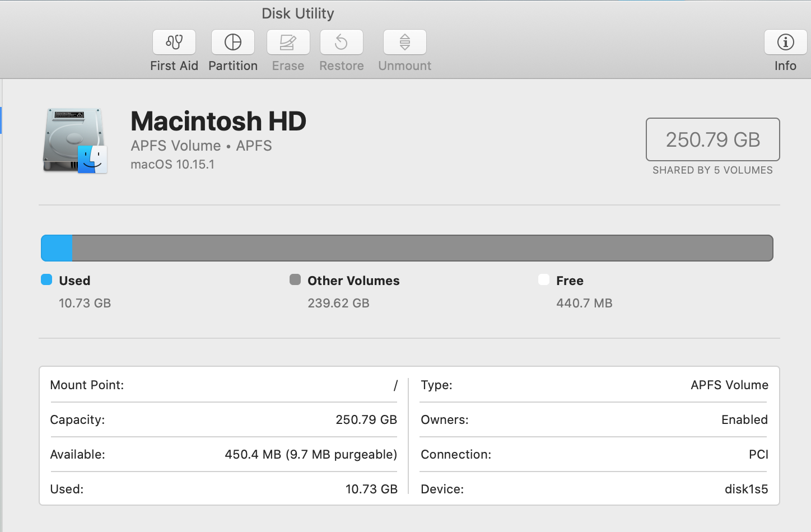Screen dimensions: 811x532
Task: Click the 'Device:' label
Action: pos(442,489)
